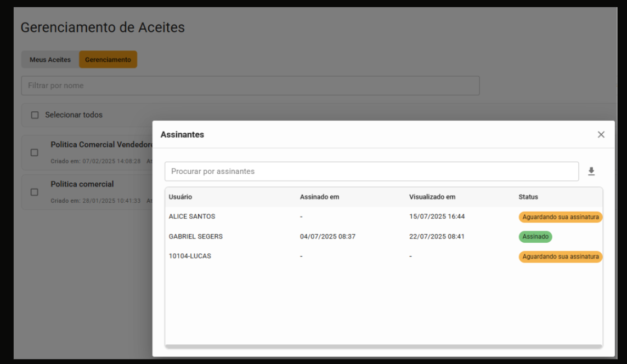This screenshot has width=627, height=364.
Task: Sort by the Visualizado em column
Action: pos(432,197)
